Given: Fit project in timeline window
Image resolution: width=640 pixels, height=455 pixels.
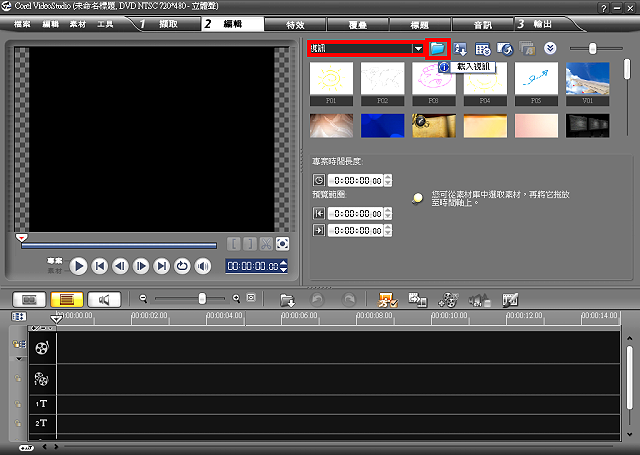Looking at the screenshot, I should click(251, 298).
